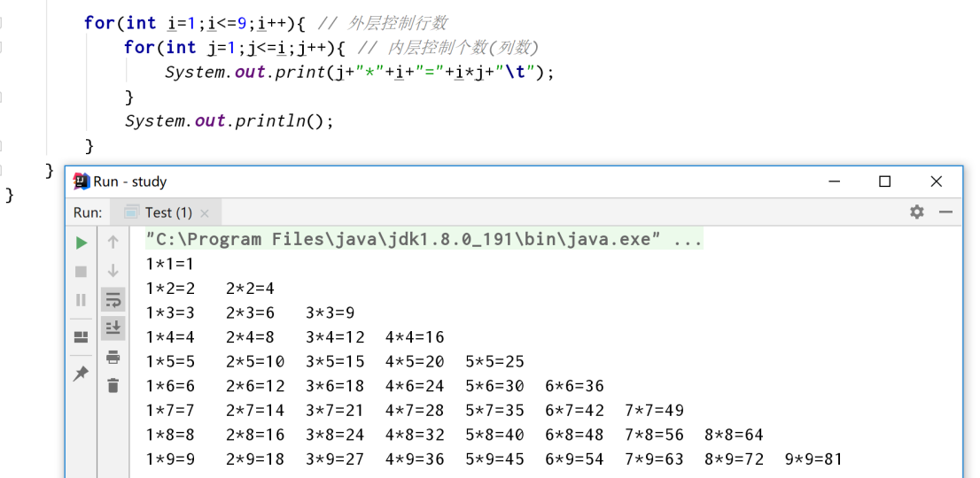Toggle soft-wrap in Run console
980x478 pixels.
coord(113,300)
